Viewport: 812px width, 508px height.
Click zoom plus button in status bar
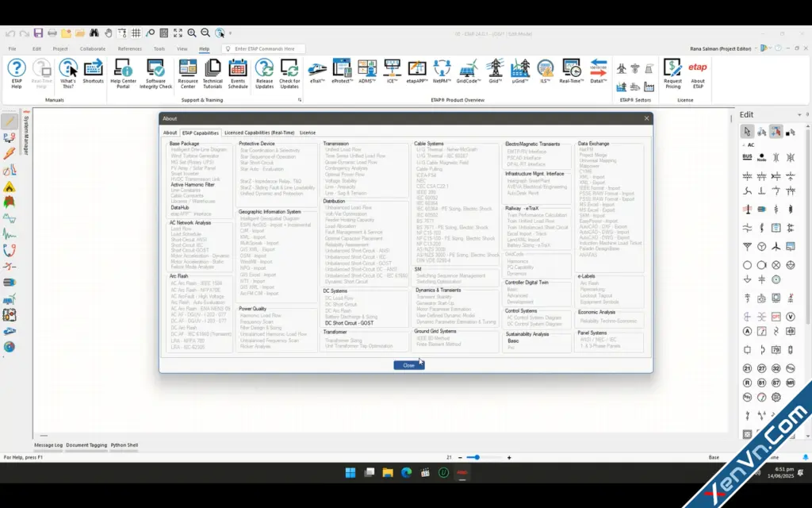pyautogui.click(x=509, y=457)
